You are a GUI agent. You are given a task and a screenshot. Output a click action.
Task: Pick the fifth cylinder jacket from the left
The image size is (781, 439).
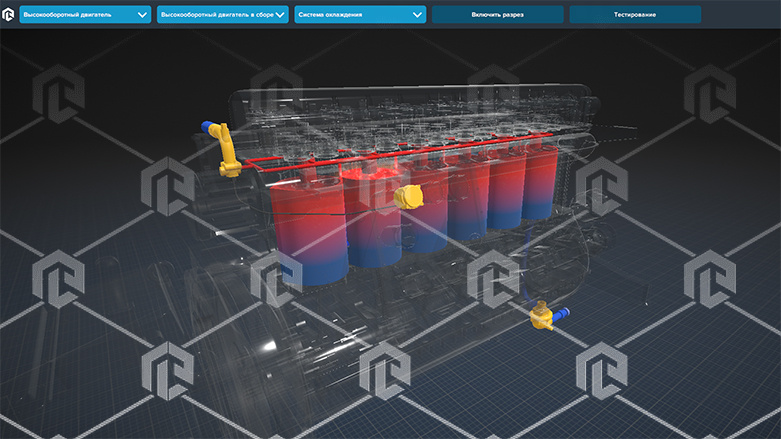(506, 190)
